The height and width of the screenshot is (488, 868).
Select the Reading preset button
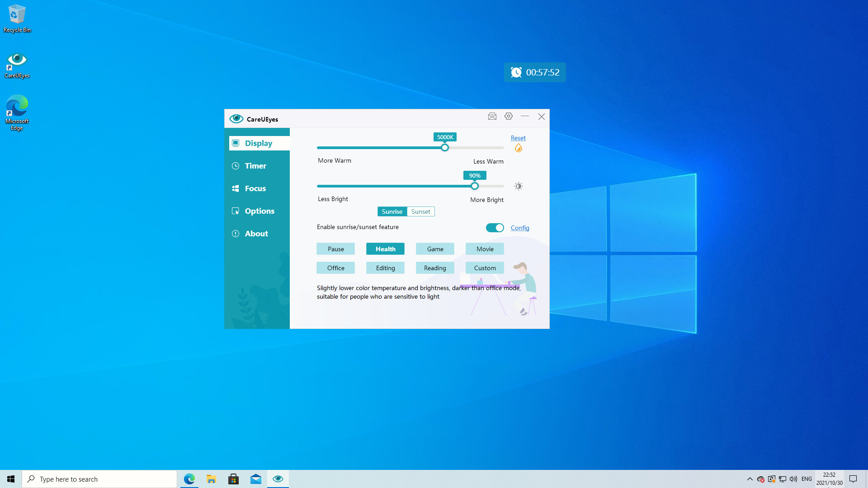pos(434,267)
